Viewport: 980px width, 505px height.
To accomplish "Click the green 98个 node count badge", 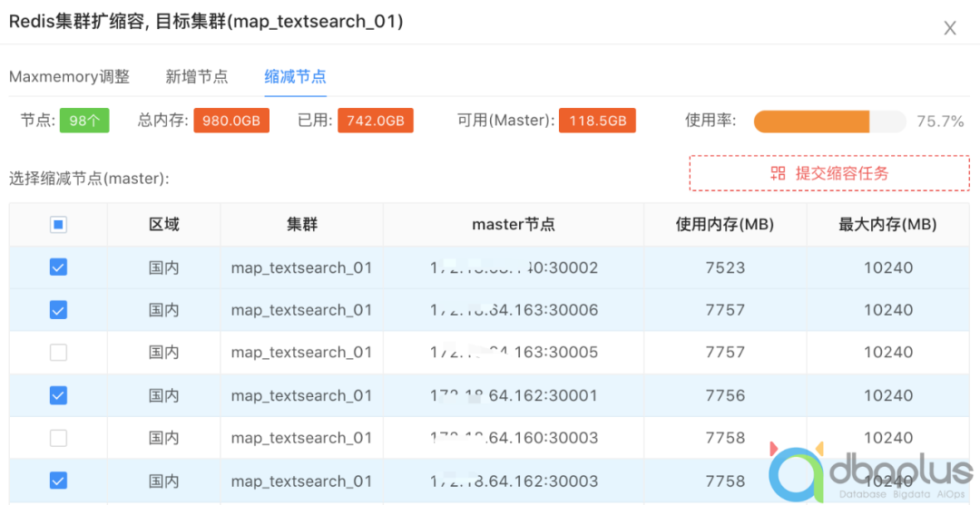I will click(x=84, y=121).
